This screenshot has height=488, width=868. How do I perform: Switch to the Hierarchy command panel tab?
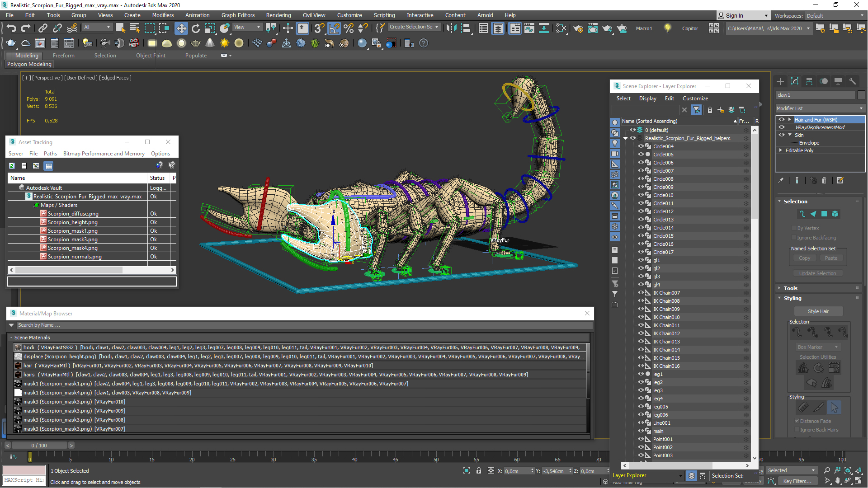(809, 81)
